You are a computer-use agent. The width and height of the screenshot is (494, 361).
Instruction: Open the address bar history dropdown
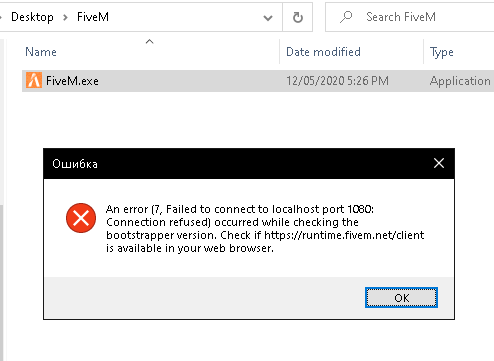[x=268, y=17]
